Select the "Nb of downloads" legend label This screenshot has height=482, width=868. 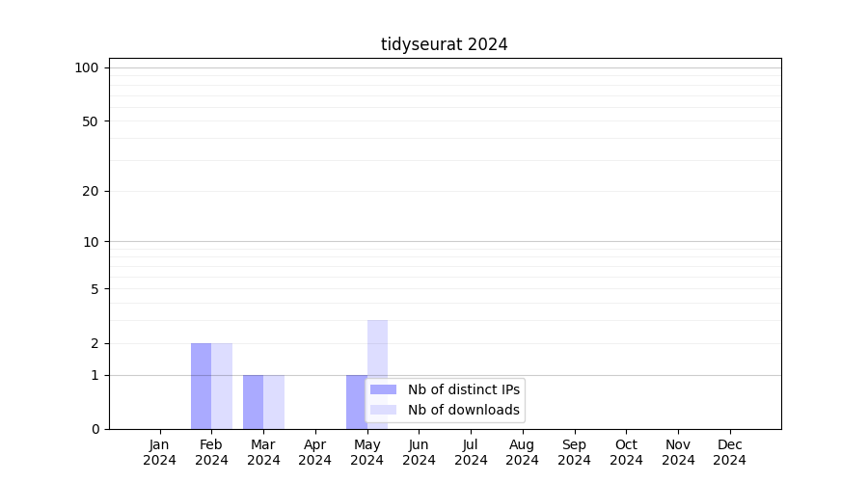click(x=463, y=410)
